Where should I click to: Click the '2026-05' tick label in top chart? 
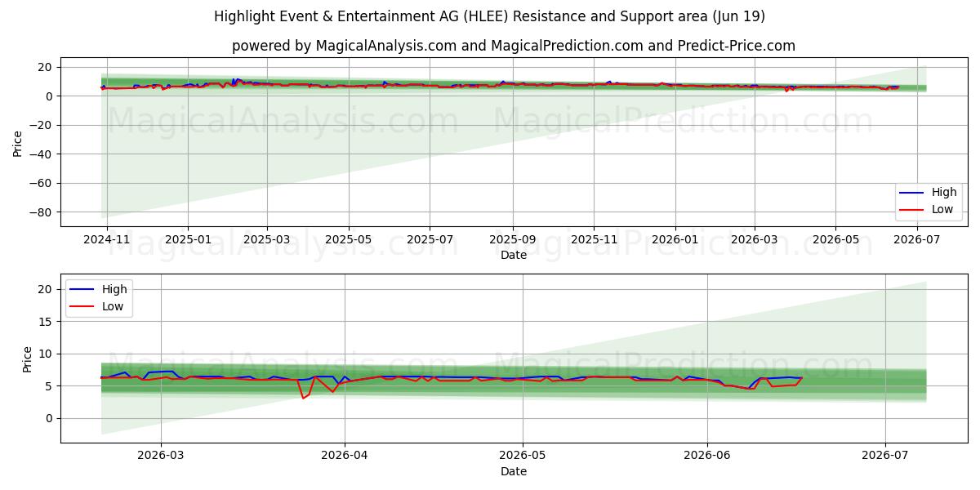835,241
